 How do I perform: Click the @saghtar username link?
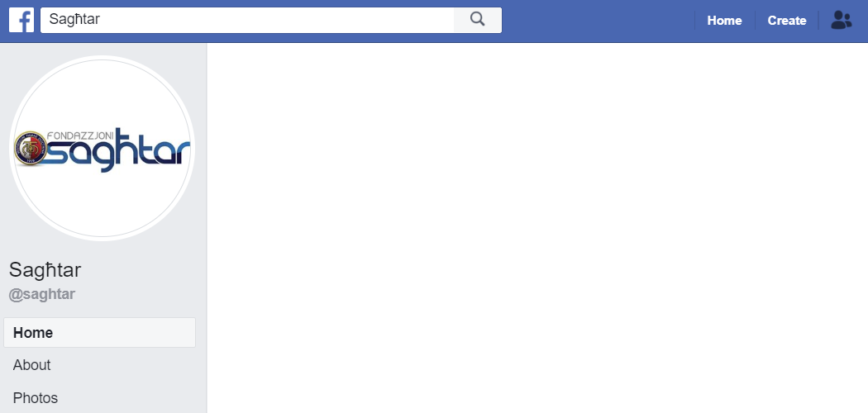click(x=42, y=294)
